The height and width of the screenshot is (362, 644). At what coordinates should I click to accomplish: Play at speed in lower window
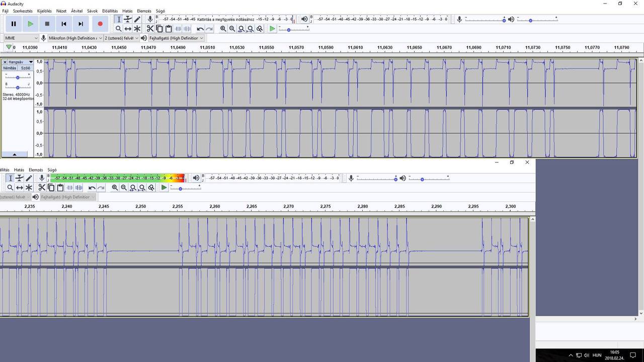(x=164, y=188)
